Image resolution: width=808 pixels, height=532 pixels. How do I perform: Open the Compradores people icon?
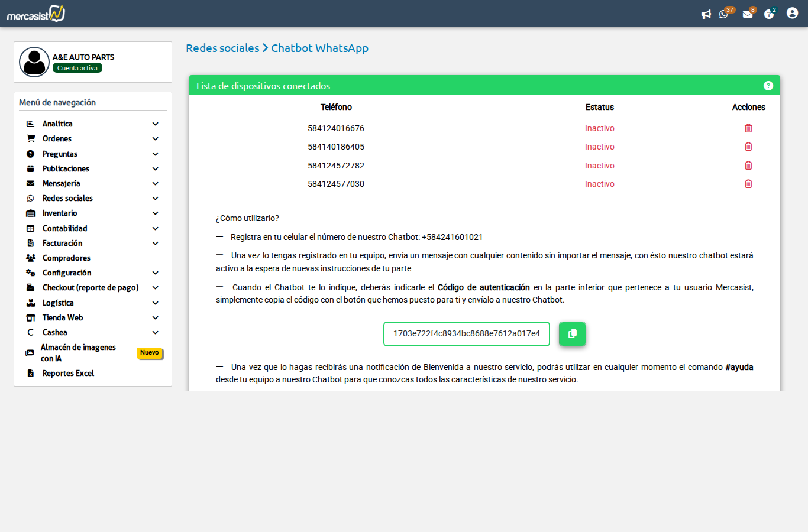30,258
